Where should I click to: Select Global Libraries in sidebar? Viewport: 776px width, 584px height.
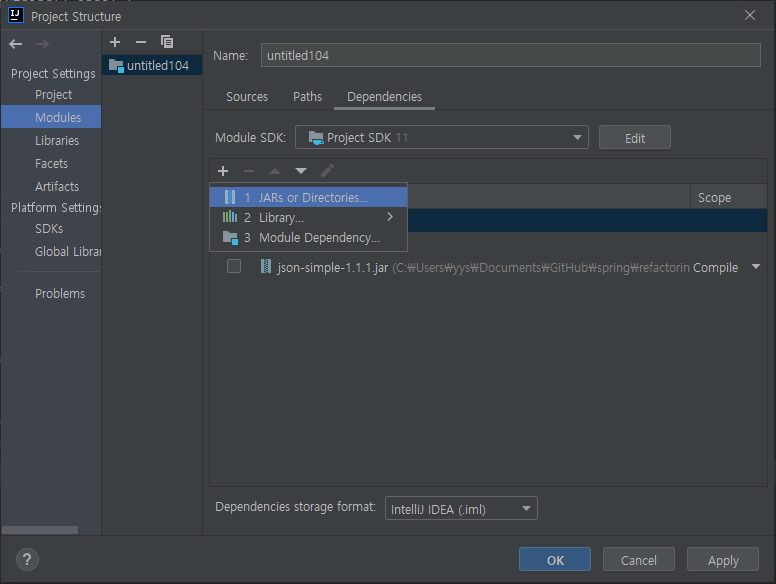68,251
